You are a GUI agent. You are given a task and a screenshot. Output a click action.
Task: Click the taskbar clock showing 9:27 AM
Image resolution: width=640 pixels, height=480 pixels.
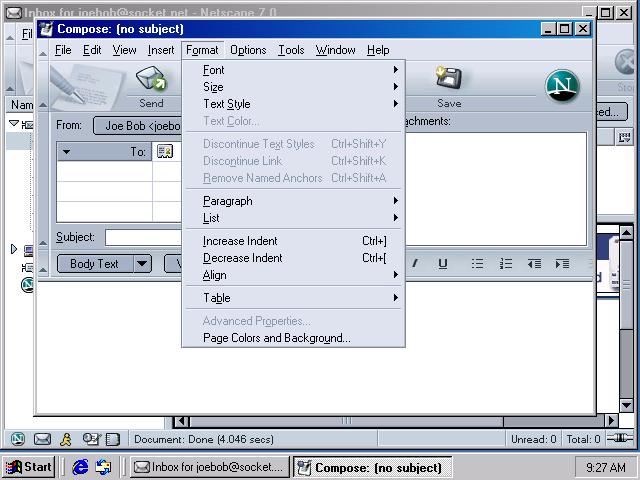tap(605, 467)
